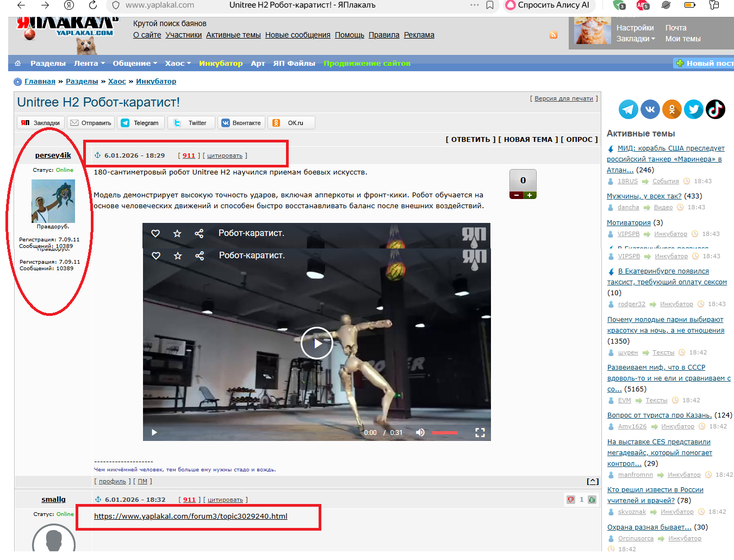
Task: Expand the Общение dropdown menu
Action: pyautogui.click(x=135, y=63)
